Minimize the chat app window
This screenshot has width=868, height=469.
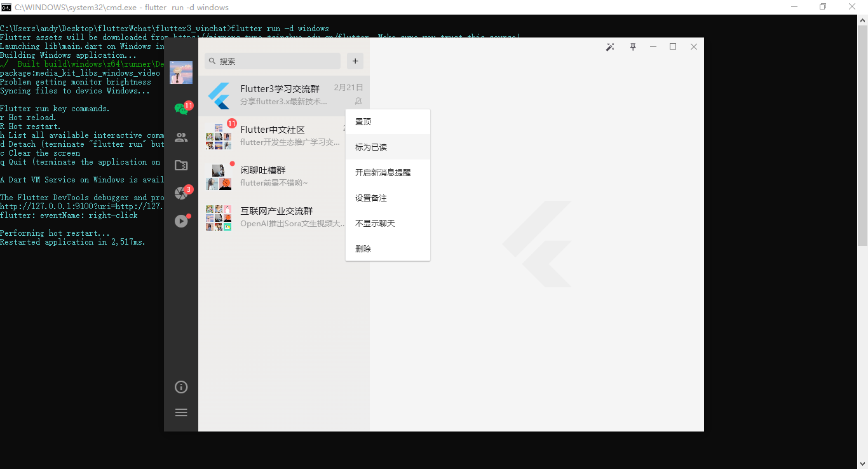(x=653, y=47)
